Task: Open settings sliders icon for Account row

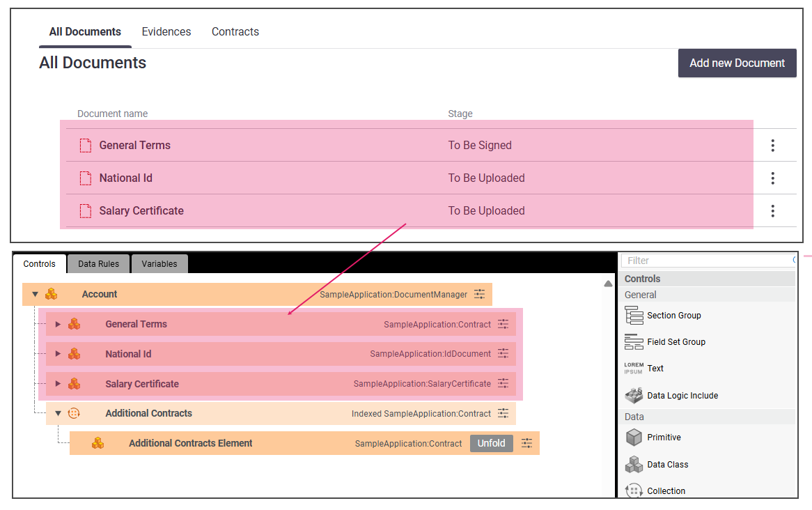Action: [480, 295]
